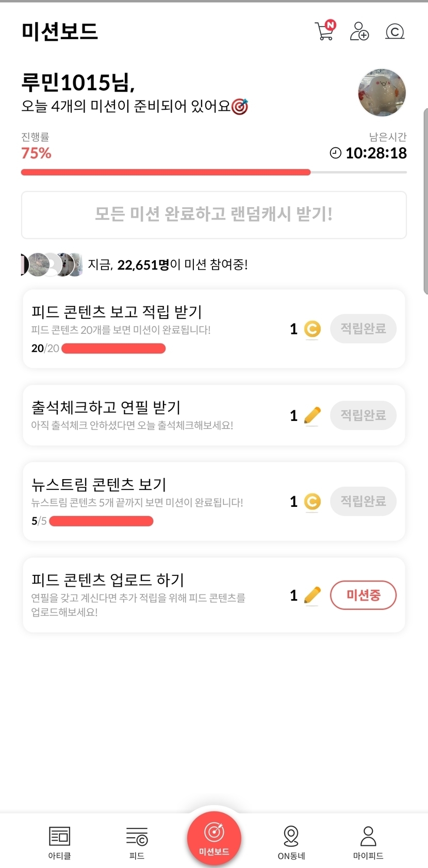Open the ON동네 tab
The height and width of the screenshot is (868, 428).
point(291,840)
